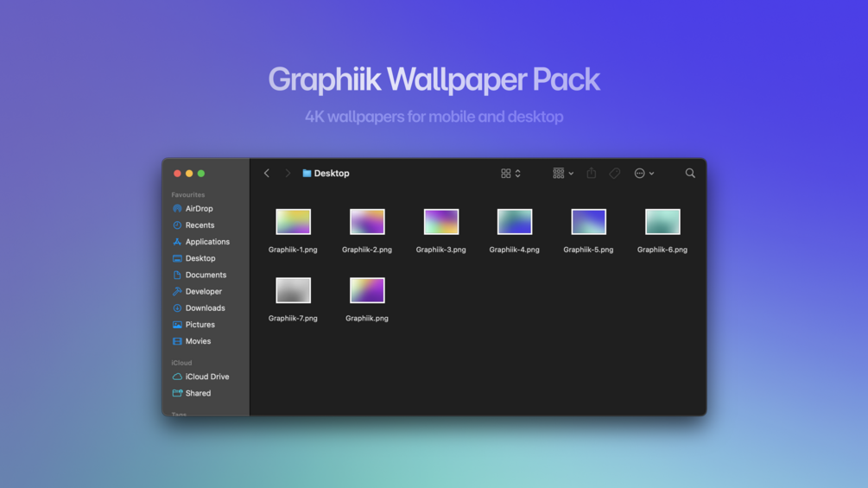The height and width of the screenshot is (488, 868).
Task: Select the Shared folder icon
Action: pyautogui.click(x=177, y=393)
